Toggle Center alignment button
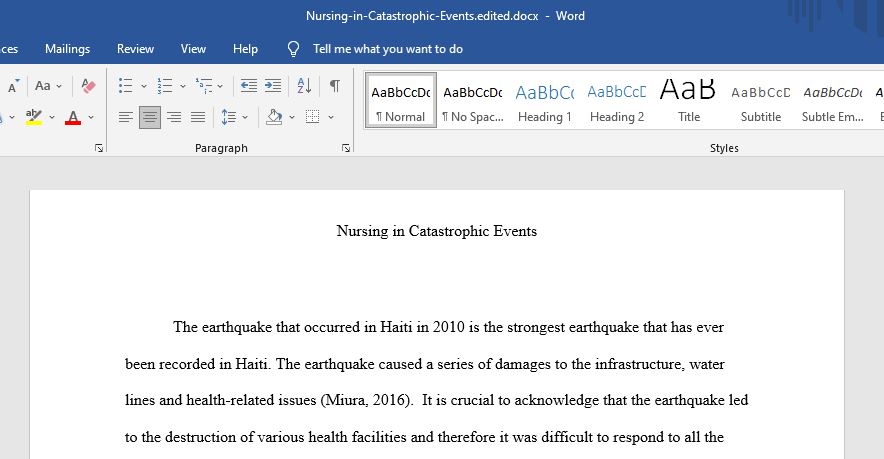This screenshot has height=459, width=884. point(149,117)
